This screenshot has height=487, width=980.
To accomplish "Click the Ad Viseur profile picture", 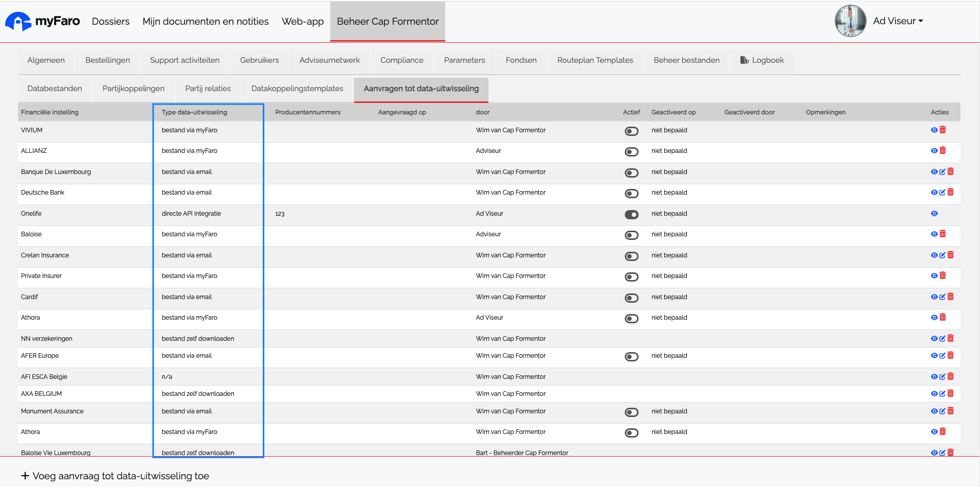I will point(850,21).
